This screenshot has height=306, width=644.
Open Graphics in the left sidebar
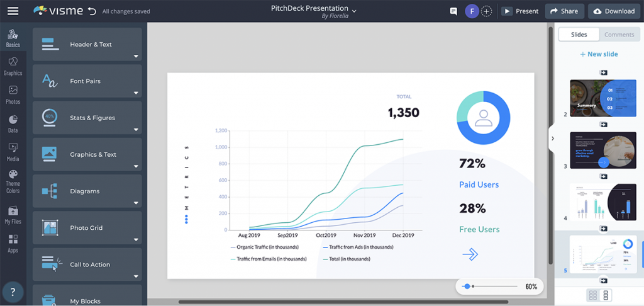coord(13,65)
